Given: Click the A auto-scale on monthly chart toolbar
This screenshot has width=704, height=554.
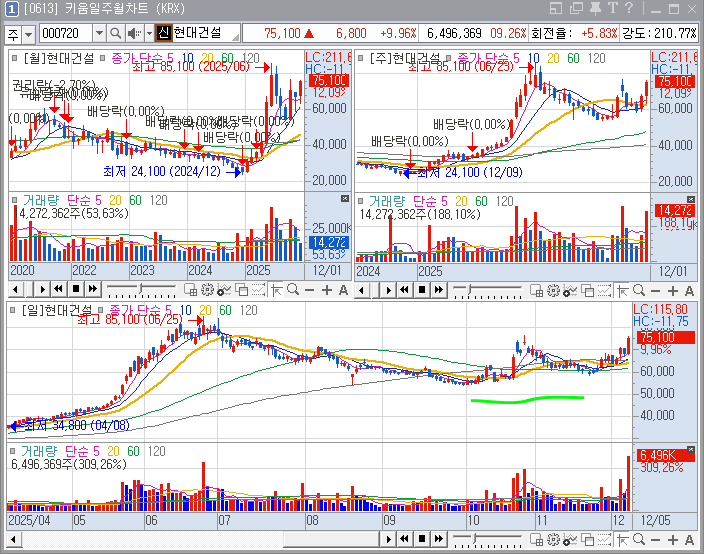Looking at the screenshot, I should tap(343, 290).
